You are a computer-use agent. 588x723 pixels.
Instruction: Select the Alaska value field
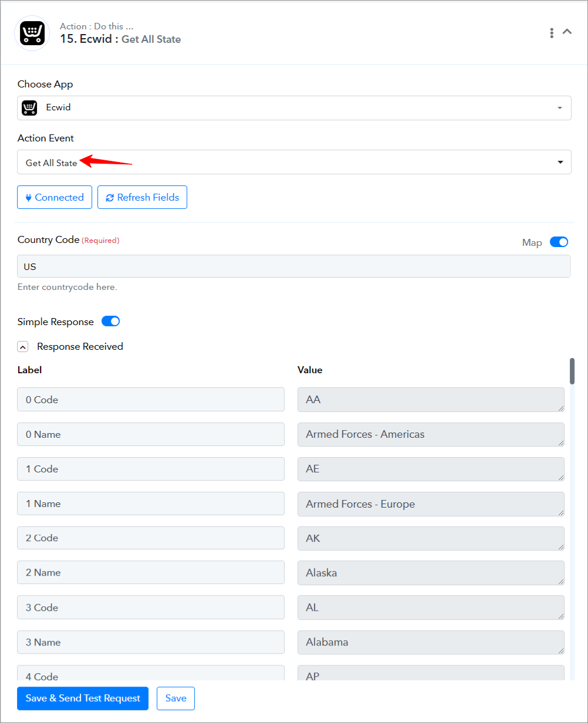[431, 572]
